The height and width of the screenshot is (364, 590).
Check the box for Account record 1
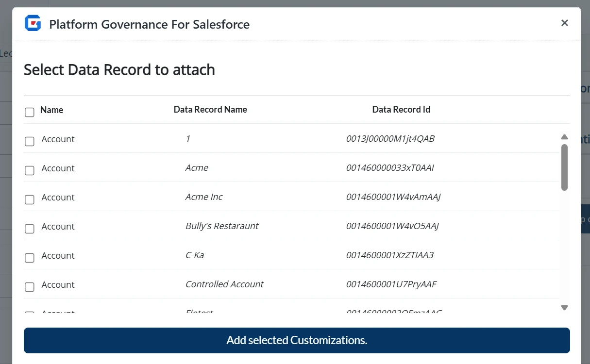pos(30,141)
